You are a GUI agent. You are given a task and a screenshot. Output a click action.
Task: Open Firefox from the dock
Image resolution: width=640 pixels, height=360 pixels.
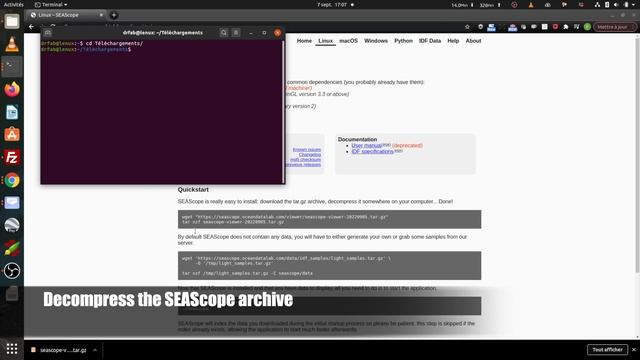[x=12, y=89]
